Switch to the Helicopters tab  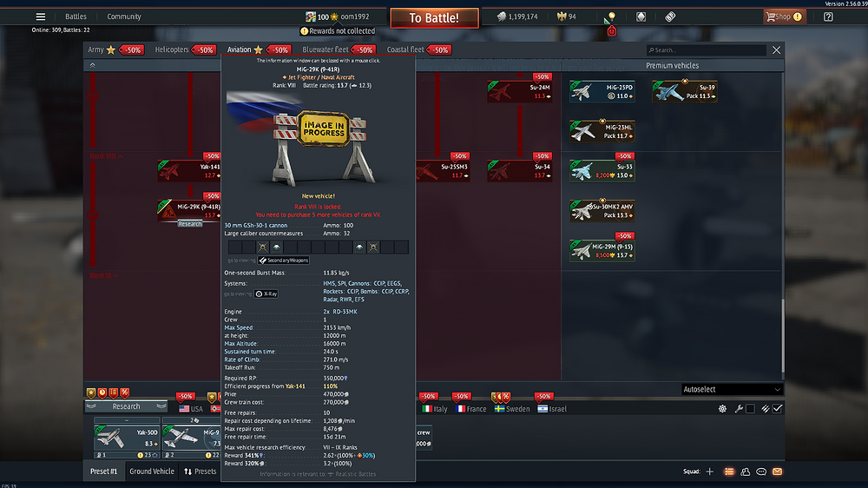[172, 49]
